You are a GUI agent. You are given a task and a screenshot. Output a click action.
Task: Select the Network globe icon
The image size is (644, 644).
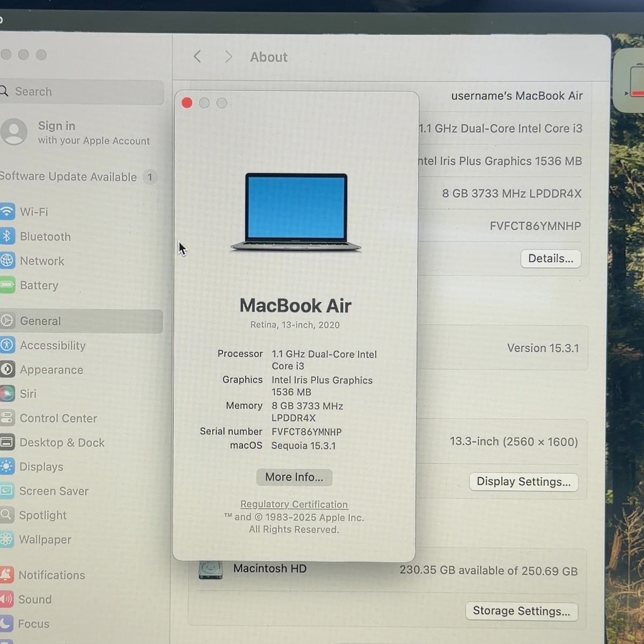click(x=7, y=261)
